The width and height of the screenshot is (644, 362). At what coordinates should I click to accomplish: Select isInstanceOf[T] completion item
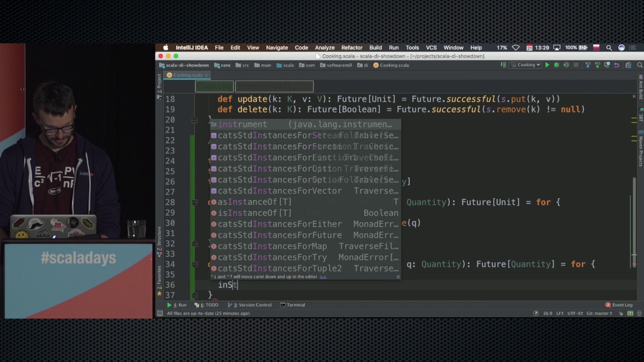point(305,213)
